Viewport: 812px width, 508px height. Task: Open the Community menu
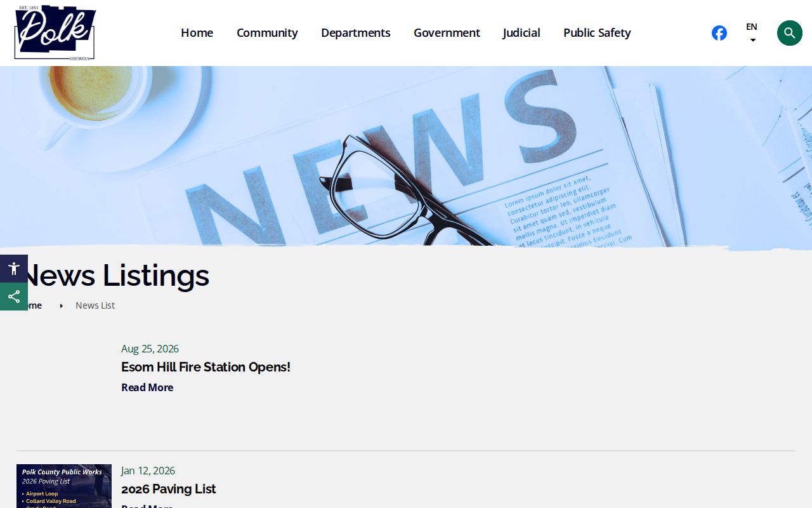(267, 32)
